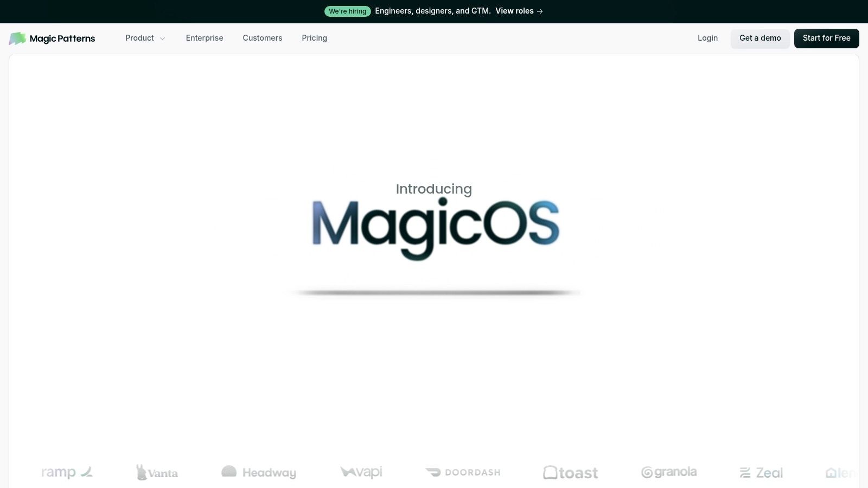Viewport: 868px width, 488px height.
Task: Go to the Enterprise page
Action: 205,38
